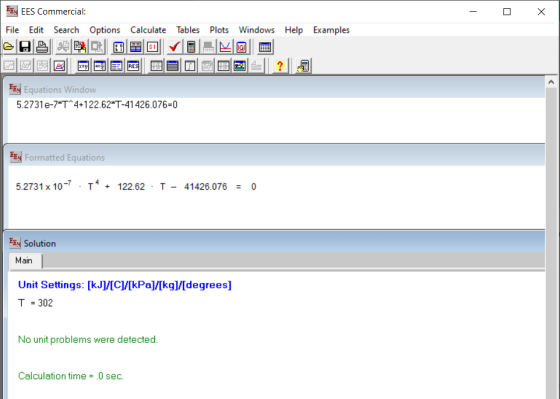The image size is (560, 399).
Task: Save the file with the floppy disk icon
Action: (x=25, y=47)
